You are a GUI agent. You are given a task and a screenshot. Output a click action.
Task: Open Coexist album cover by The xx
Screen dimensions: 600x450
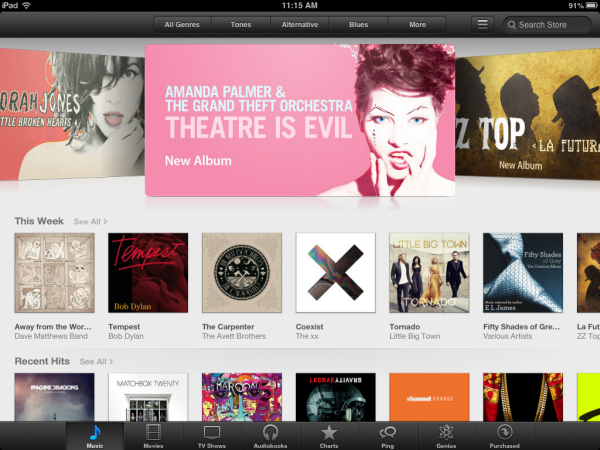click(x=335, y=273)
